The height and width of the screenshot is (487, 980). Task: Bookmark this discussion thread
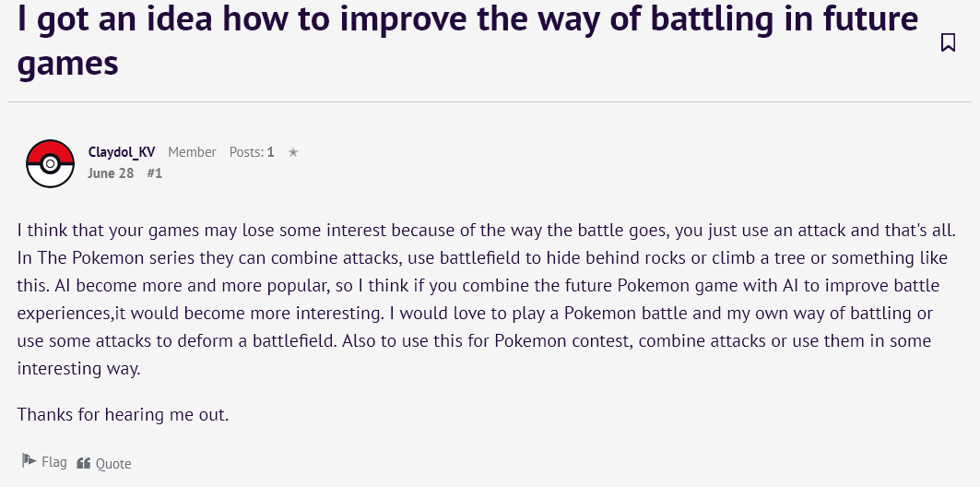coord(948,42)
